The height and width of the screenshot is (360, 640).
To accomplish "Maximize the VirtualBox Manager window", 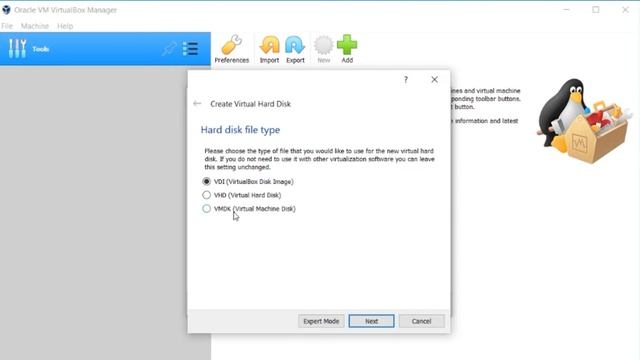I will (x=596, y=10).
